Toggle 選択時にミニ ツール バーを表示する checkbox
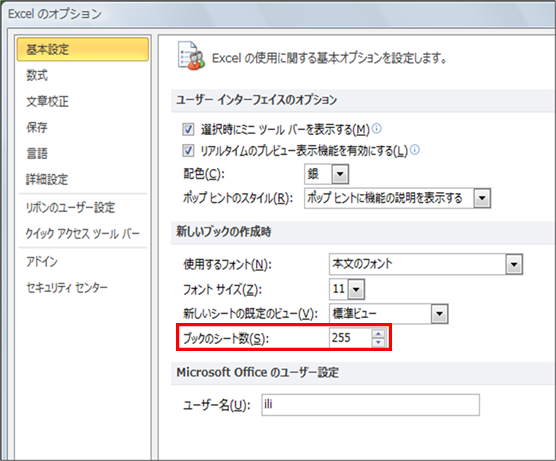556x461 pixels. [x=188, y=129]
